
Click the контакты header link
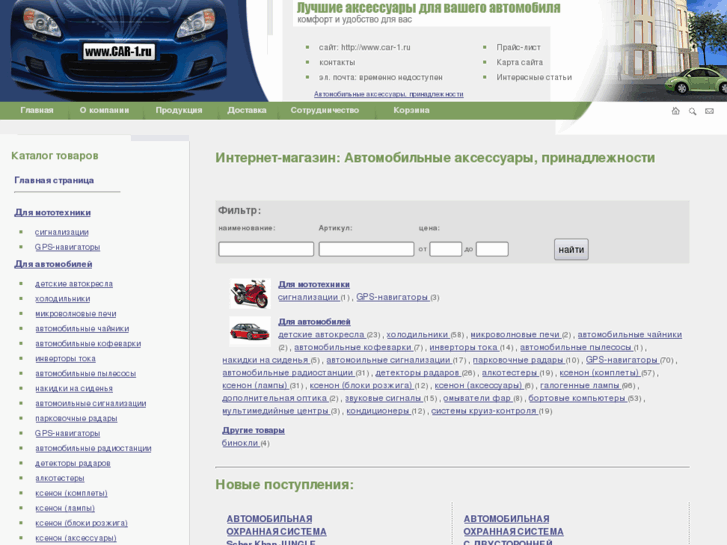point(337,62)
